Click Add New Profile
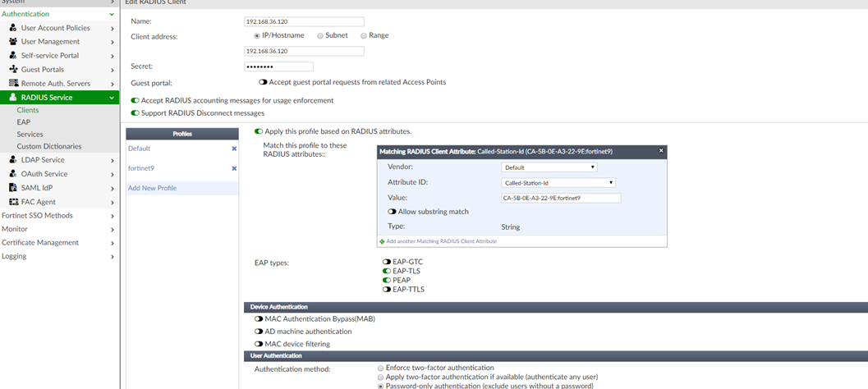The width and height of the screenshot is (868, 389). [x=152, y=188]
